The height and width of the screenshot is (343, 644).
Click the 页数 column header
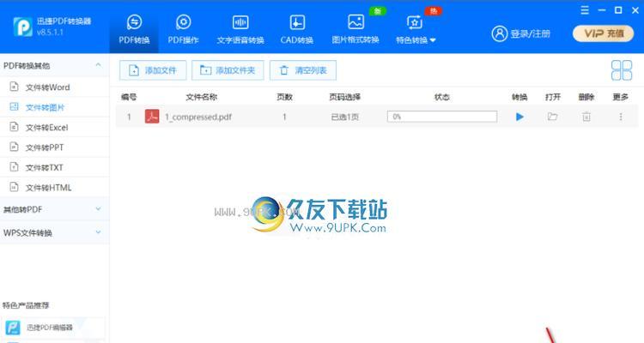point(284,97)
